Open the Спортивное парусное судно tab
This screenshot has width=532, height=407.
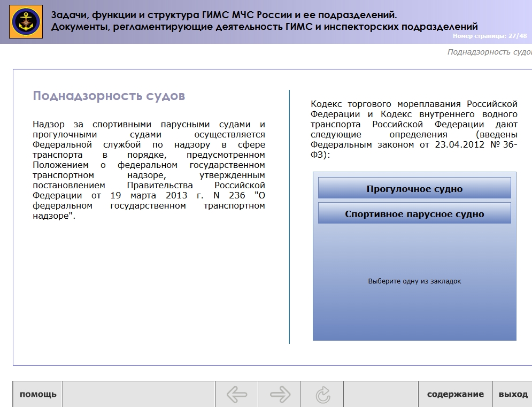tap(414, 213)
